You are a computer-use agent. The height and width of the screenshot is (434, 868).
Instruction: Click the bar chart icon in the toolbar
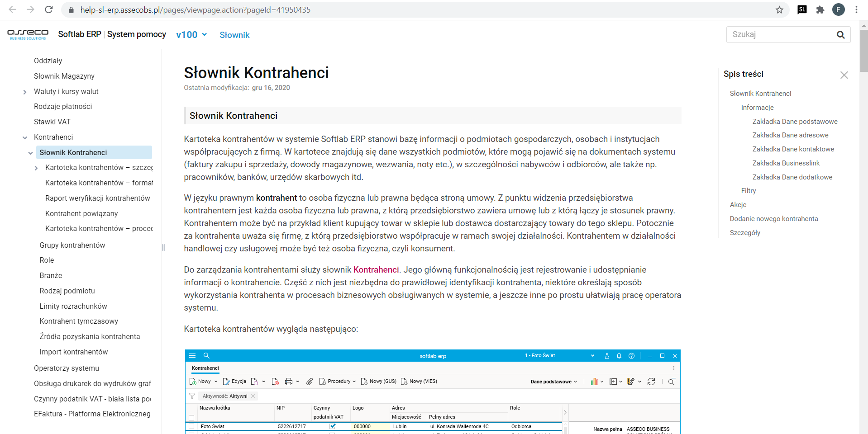click(x=594, y=382)
